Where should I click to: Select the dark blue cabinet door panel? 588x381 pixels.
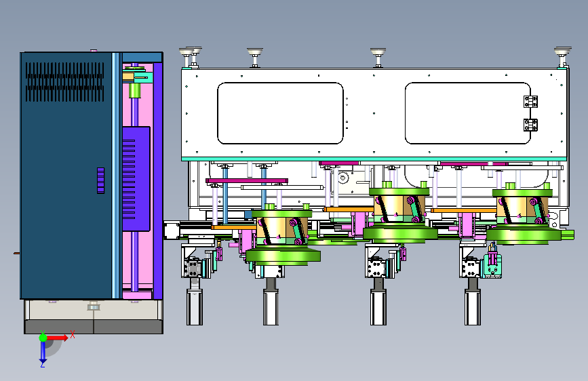tap(66, 176)
